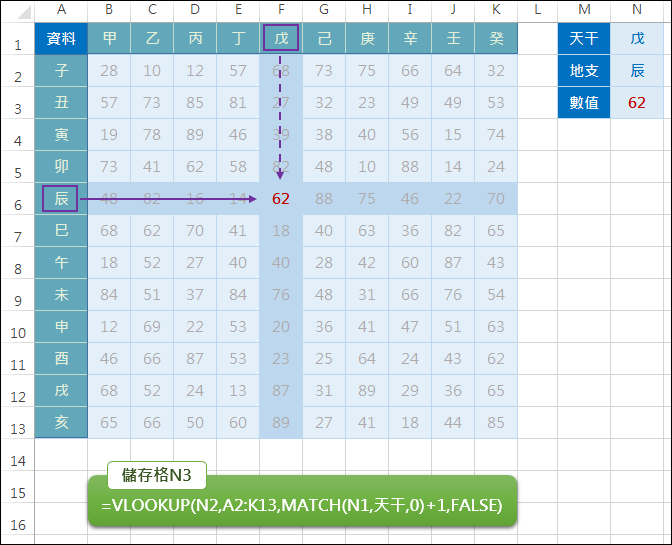The width and height of the screenshot is (672, 545).
Task: Select cell B2 containing 28
Action: click(x=109, y=71)
